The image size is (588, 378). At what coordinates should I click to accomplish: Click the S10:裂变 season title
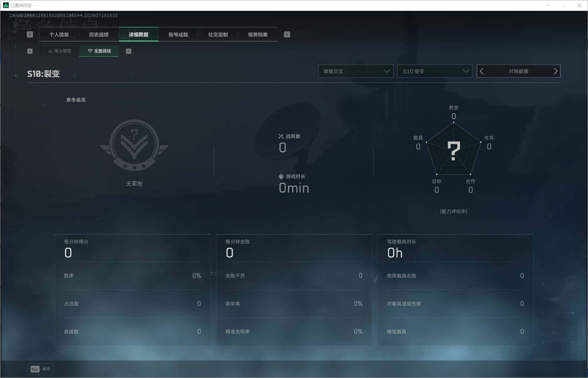[44, 74]
